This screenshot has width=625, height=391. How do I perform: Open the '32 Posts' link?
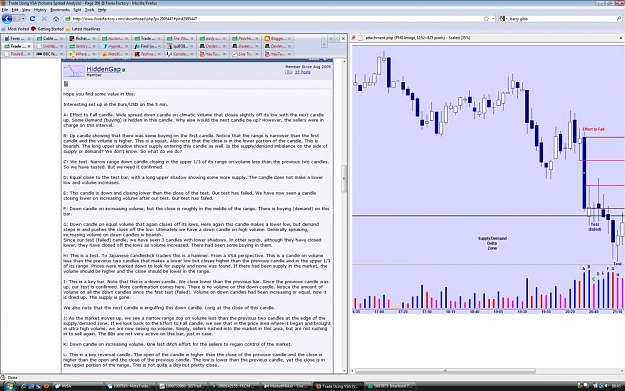click(303, 72)
